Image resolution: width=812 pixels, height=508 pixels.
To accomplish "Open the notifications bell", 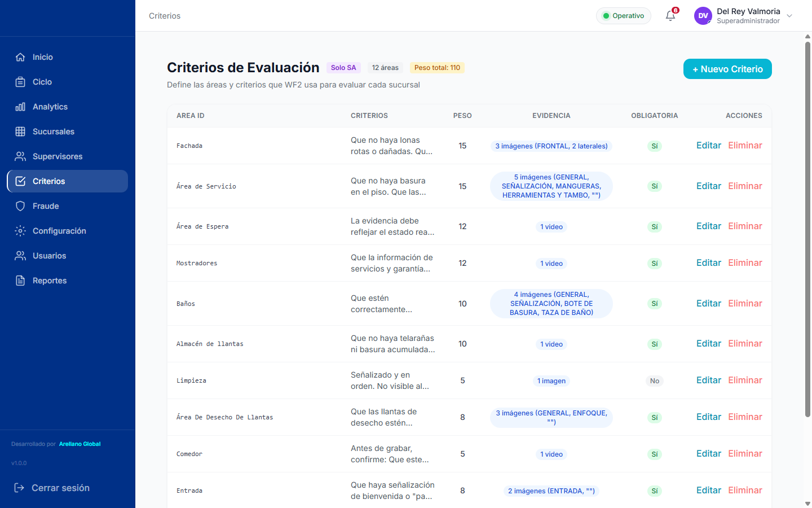I will pos(670,16).
